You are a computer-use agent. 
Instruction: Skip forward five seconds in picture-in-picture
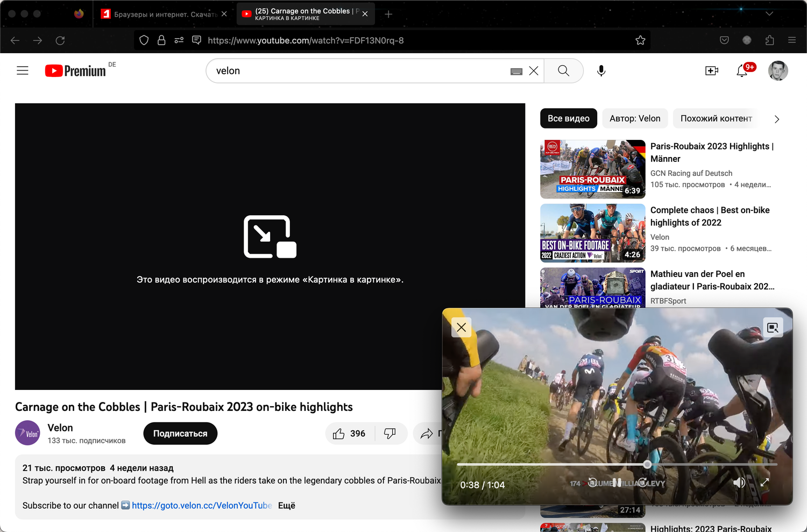point(642,483)
